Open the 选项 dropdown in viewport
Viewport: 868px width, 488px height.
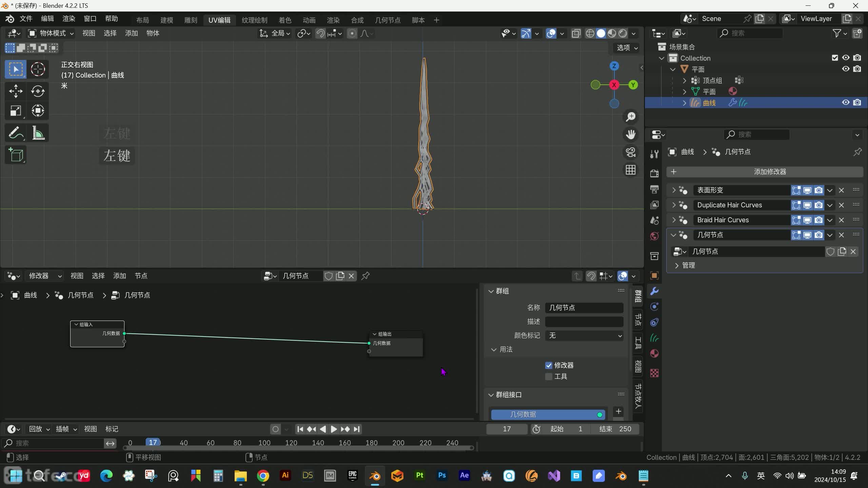click(x=627, y=48)
